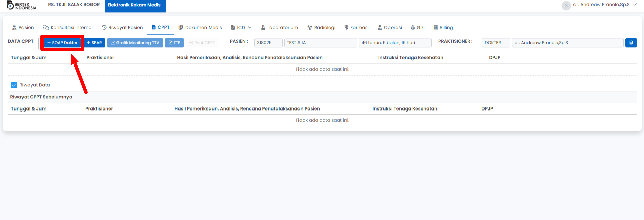Open Konsultasi Internal tab
The height and width of the screenshot is (220, 644).
coord(67,28)
